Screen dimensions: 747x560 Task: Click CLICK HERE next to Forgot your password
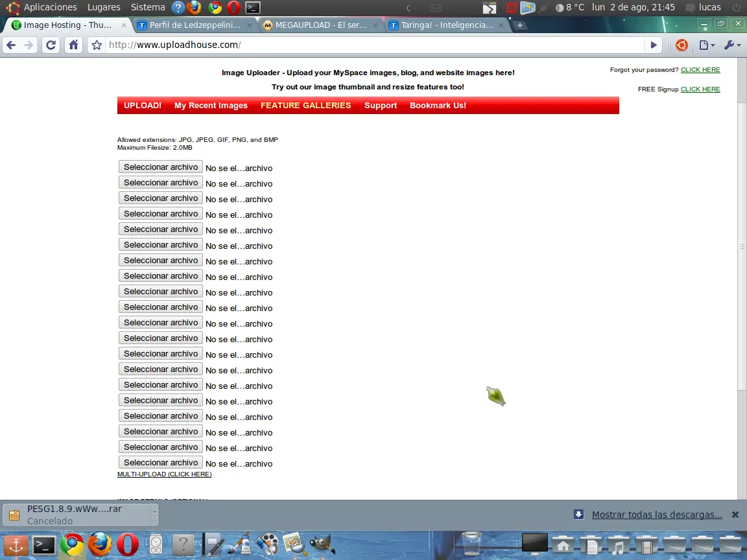click(700, 70)
